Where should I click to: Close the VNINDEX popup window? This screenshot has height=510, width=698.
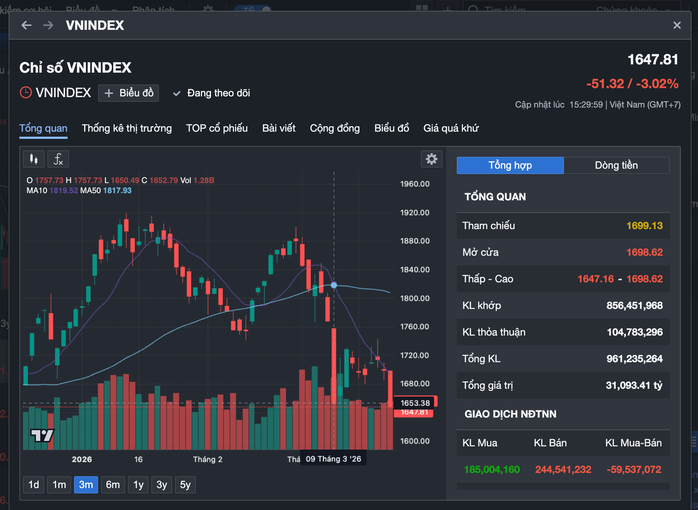point(677,25)
